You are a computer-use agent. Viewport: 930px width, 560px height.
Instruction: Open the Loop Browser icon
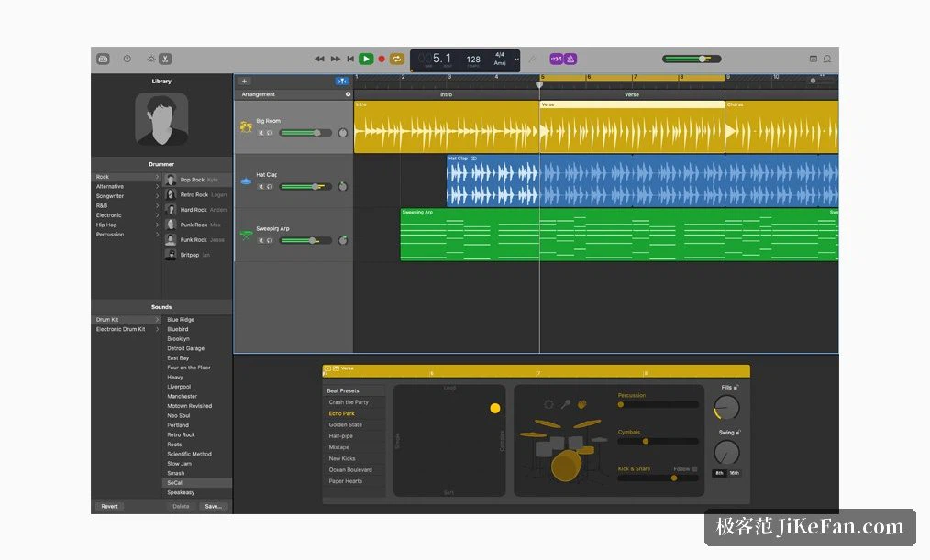[x=826, y=59]
